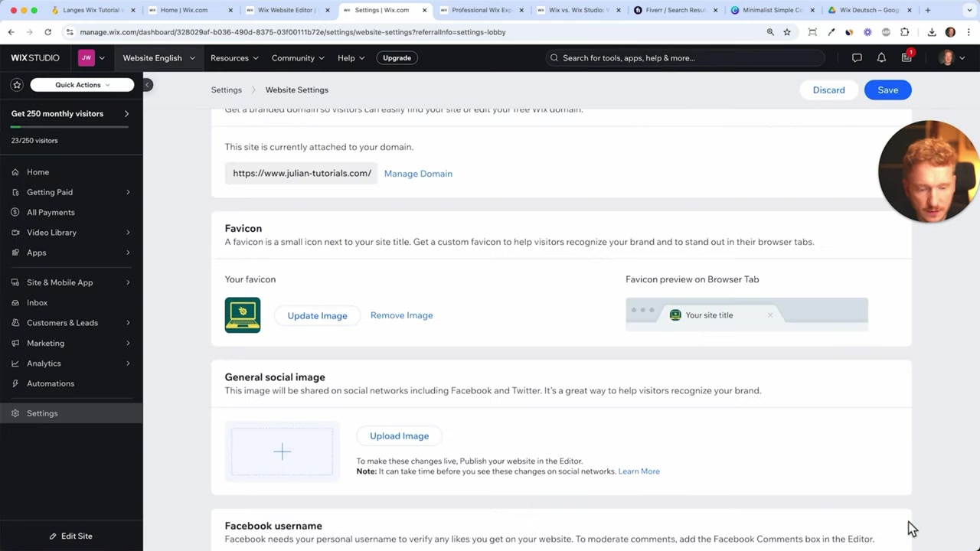Click browser back arrow
Viewport: 980px width, 551px height.
11,32
